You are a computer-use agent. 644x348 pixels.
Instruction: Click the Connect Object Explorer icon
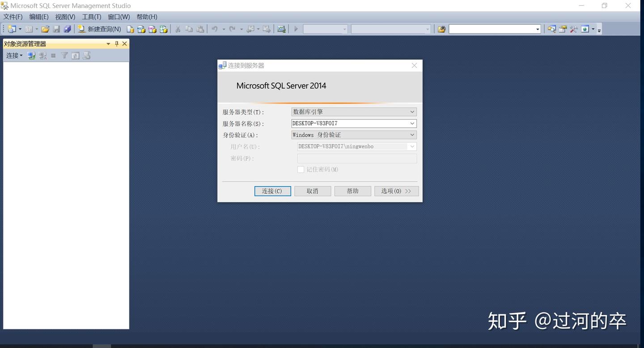coord(31,55)
